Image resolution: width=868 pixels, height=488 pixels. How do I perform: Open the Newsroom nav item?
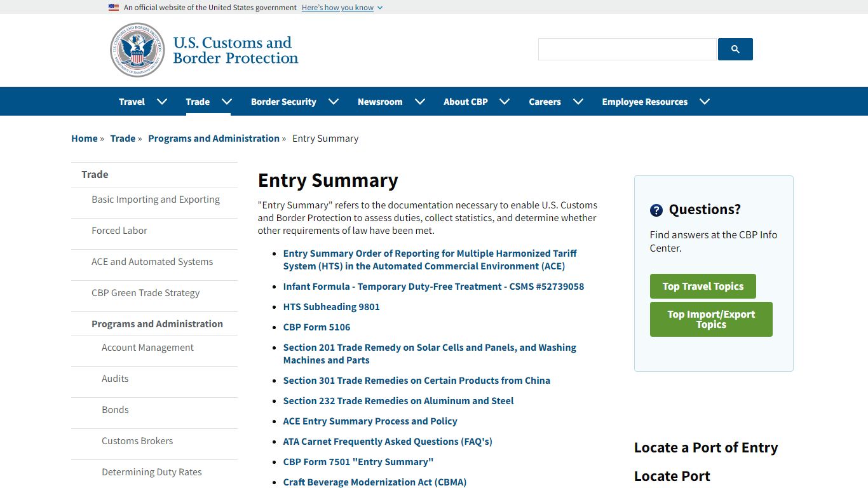(380, 102)
